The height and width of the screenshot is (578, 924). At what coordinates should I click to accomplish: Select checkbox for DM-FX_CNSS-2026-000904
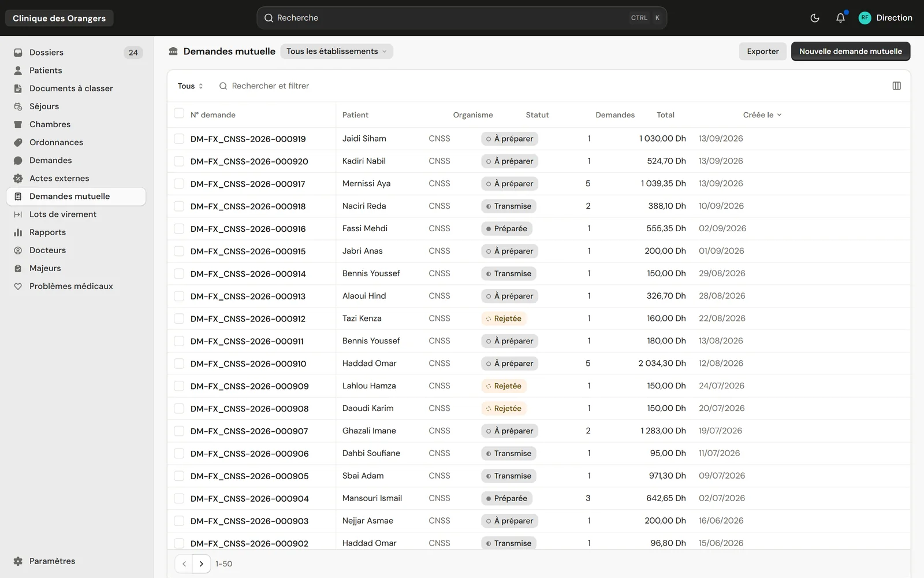pos(179,498)
